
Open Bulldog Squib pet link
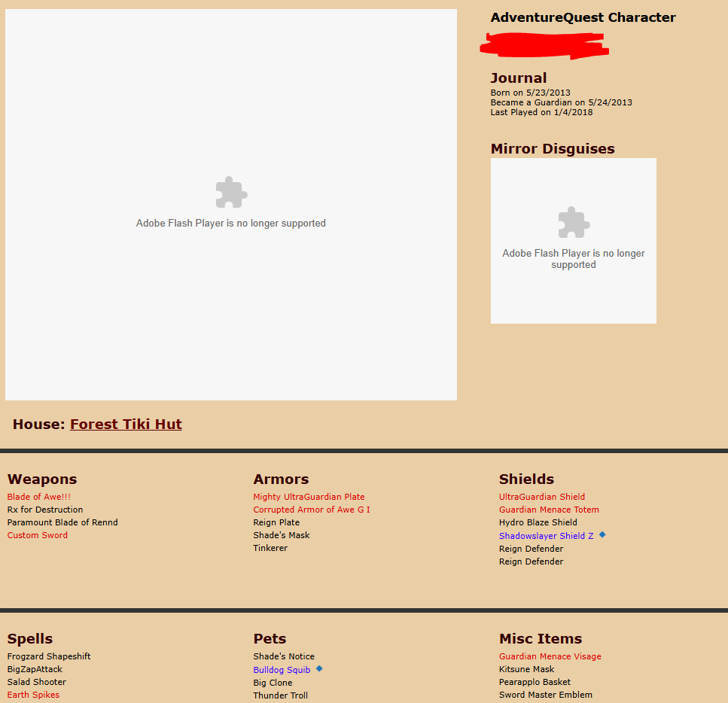pyautogui.click(x=282, y=670)
